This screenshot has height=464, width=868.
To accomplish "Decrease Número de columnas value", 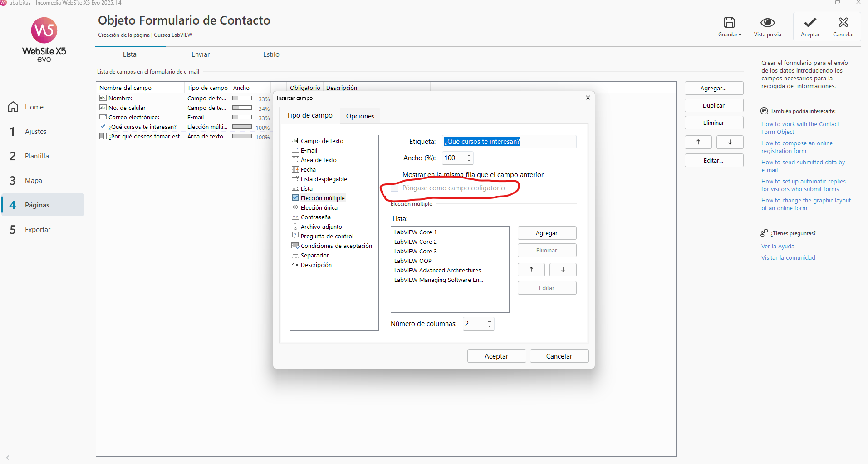I will (490, 326).
